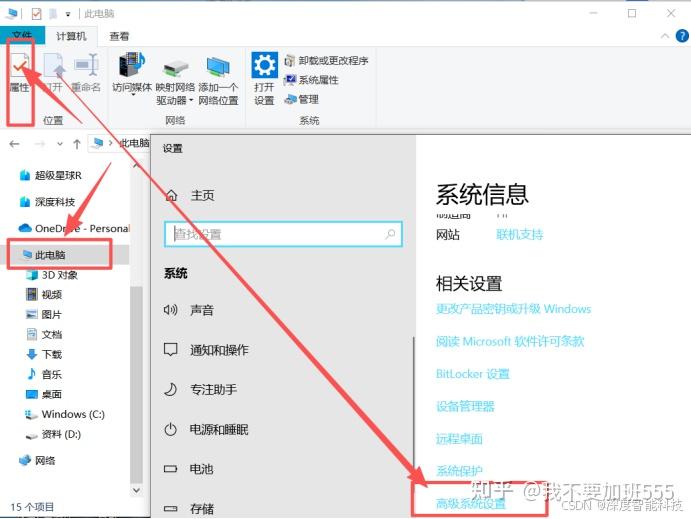Click Manage (管理) in ribbon
The image size is (691, 519).
(x=302, y=99)
